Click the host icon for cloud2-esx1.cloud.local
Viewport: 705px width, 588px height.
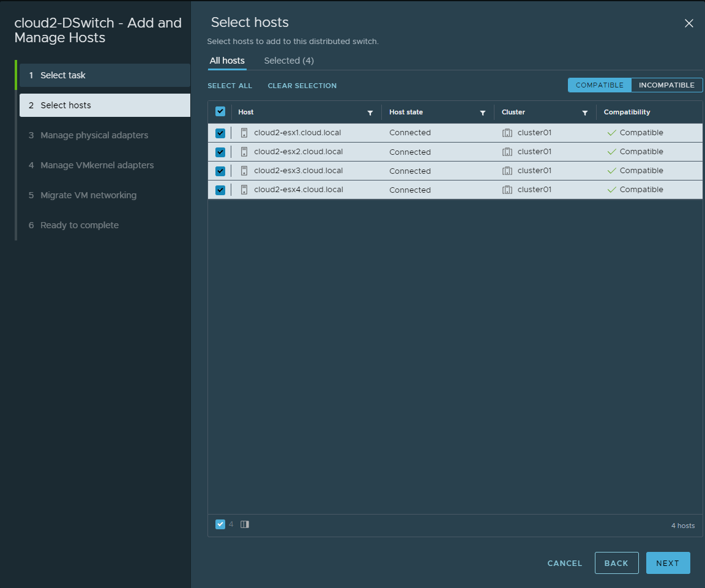pos(244,133)
